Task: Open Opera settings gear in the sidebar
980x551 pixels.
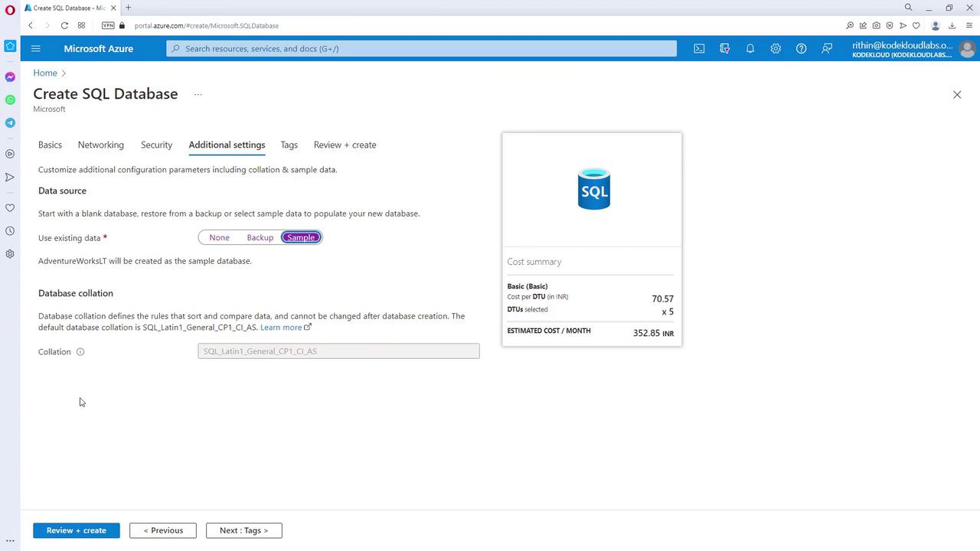Action: click(x=10, y=253)
